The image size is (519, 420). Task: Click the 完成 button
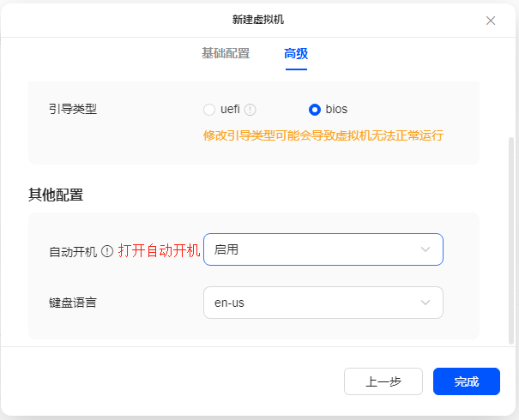coord(467,381)
